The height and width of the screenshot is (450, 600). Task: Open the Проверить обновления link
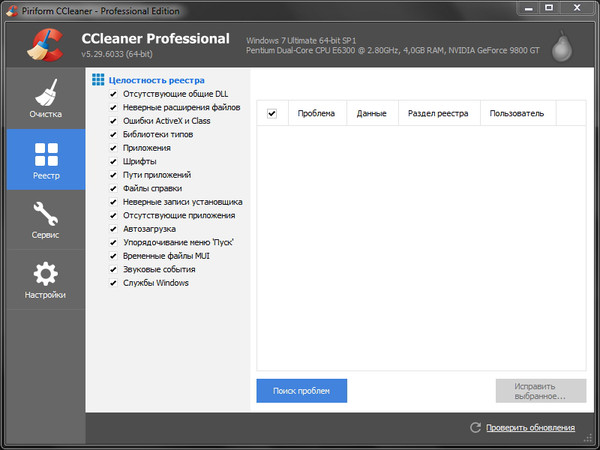[530, 427]
